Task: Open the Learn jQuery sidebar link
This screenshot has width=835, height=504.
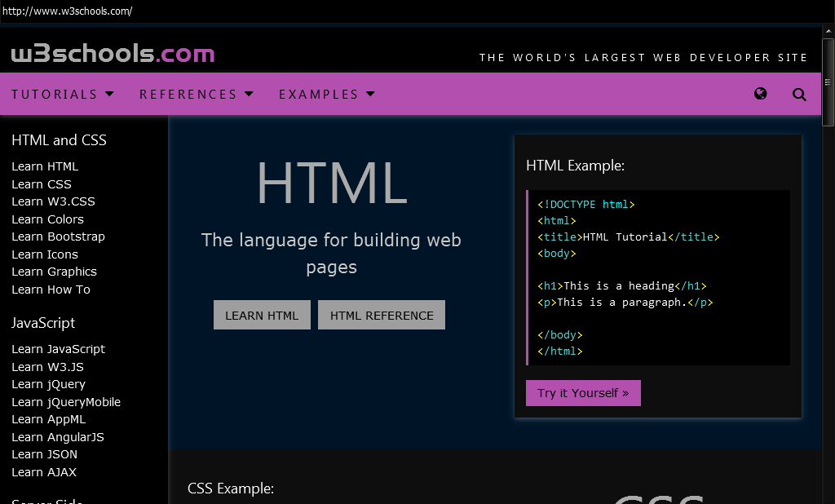Action: point(48,384)
